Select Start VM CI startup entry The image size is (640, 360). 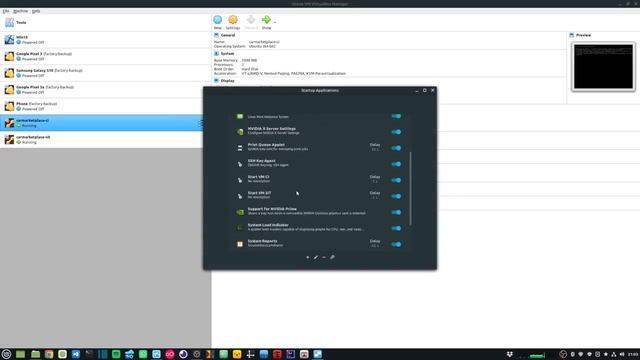coord(319,180)
